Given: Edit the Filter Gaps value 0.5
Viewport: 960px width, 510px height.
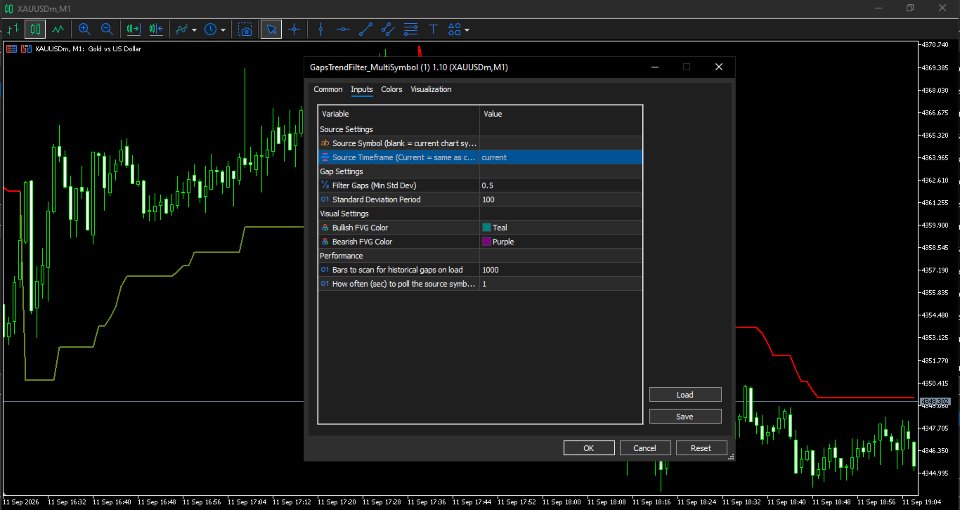Looking at the screenshot, I should (561, 186).
